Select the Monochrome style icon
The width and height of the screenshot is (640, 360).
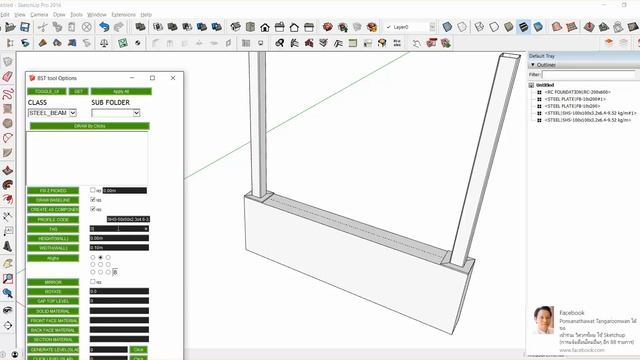538,27
